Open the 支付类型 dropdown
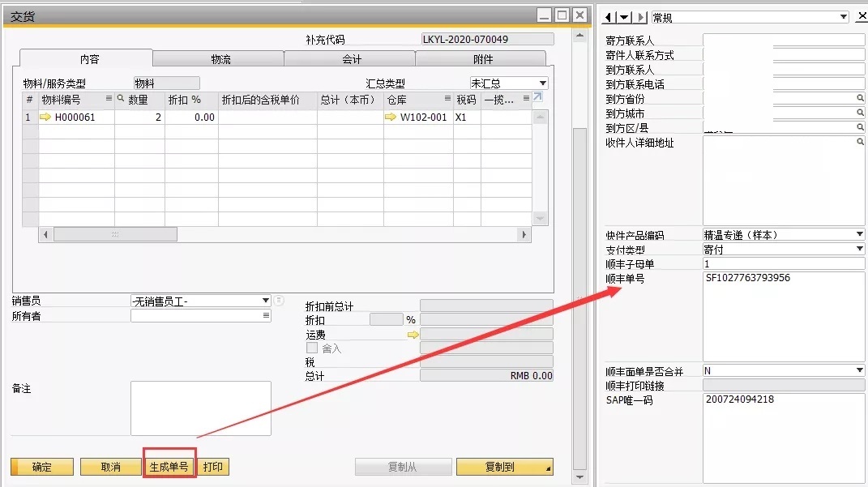This screenshot has height=487, width=868. click(x=859, y=249)
